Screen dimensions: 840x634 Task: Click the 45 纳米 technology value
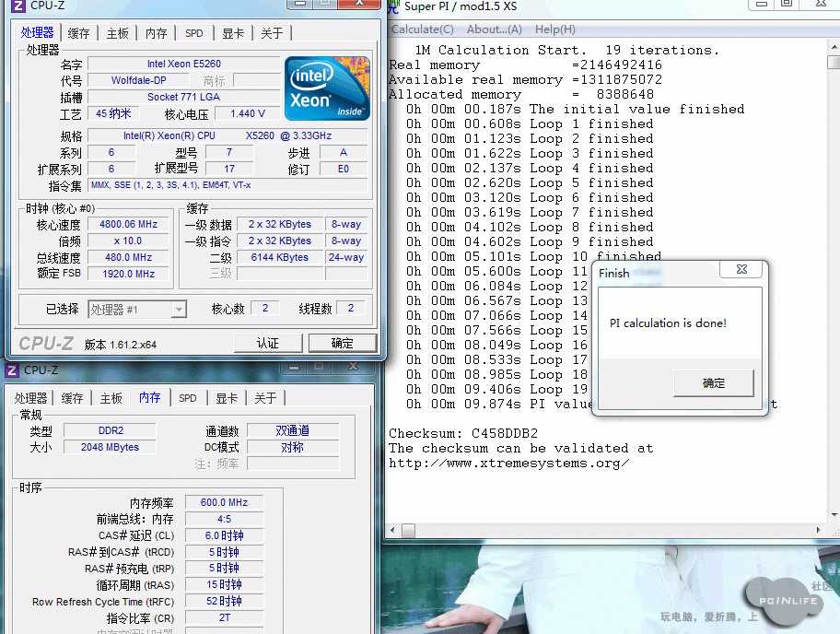(113, 113)
